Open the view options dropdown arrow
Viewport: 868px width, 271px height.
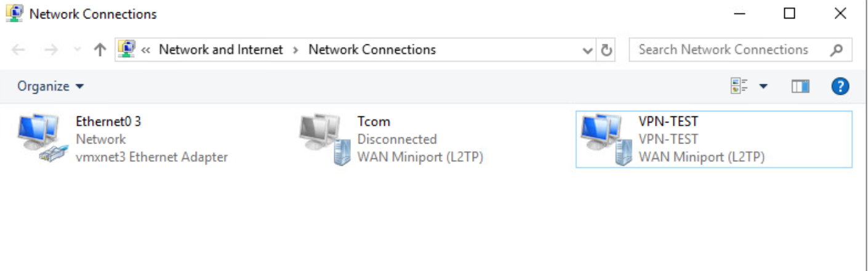[763, 86]
